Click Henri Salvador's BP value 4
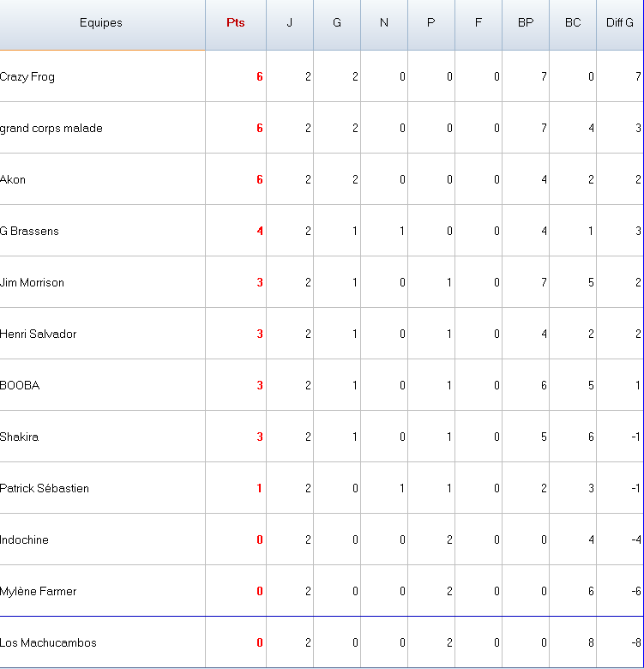Viewport: 644px width, 669px height. 544,334
